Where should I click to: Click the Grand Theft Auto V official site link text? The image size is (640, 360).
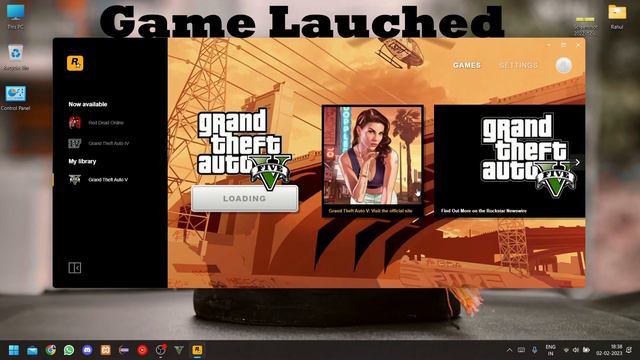(371, 211)
